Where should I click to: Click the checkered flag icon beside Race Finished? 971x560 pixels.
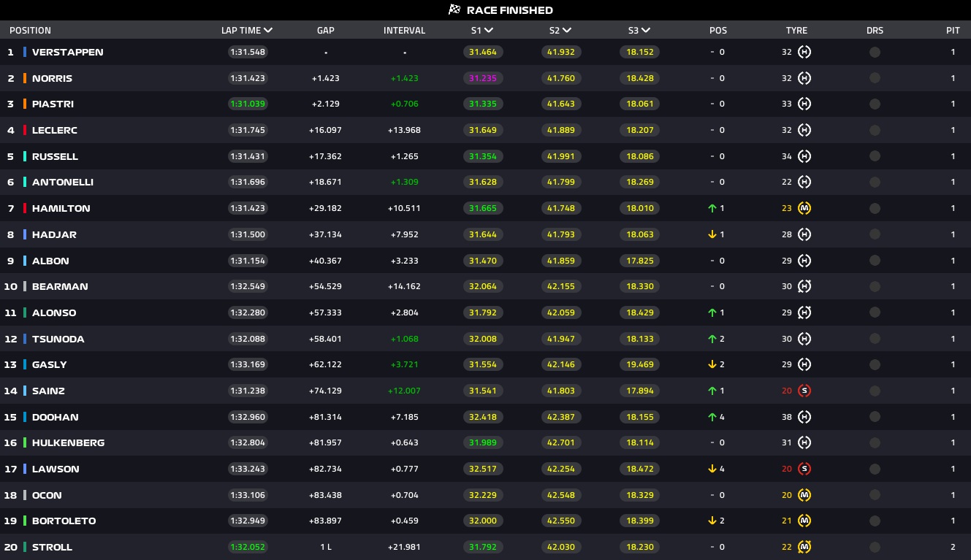tap(454, 9)
